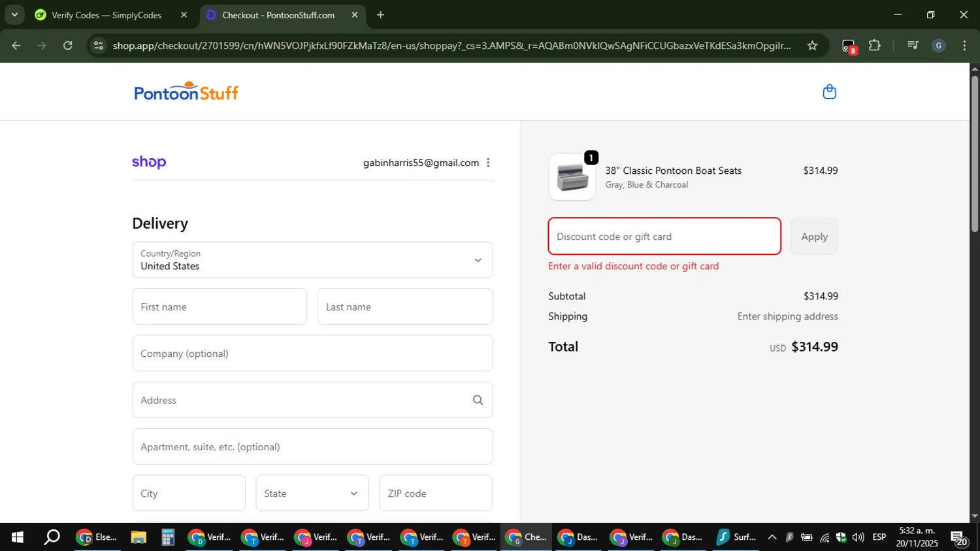Click the pontoon boat seat product thumbnail
Screen dimensions: 980x551
572,177
